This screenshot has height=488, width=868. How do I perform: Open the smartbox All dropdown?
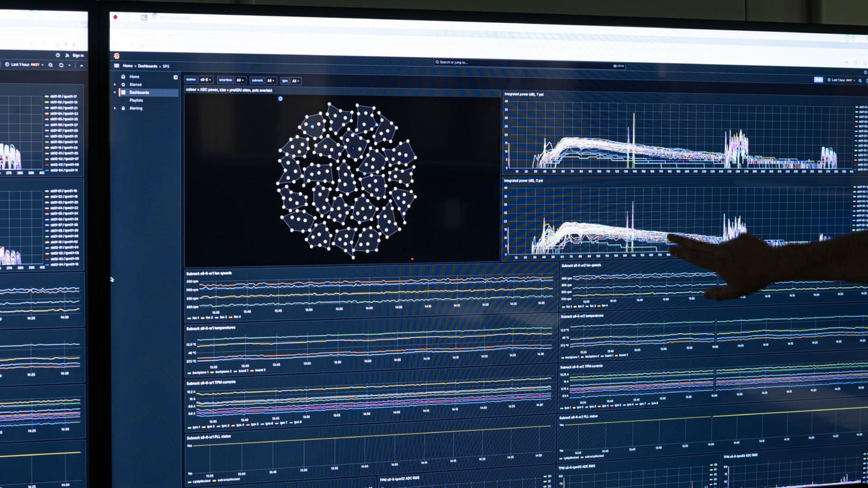(241, 80)
